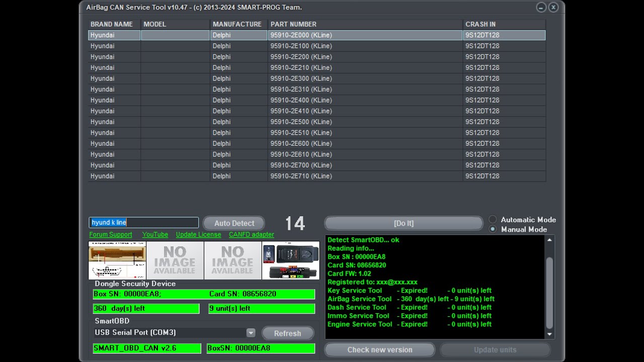Select row with part 95910-2E700 (KLine)
The width and height of the screenshot is (644, 362).
(317, 165)
